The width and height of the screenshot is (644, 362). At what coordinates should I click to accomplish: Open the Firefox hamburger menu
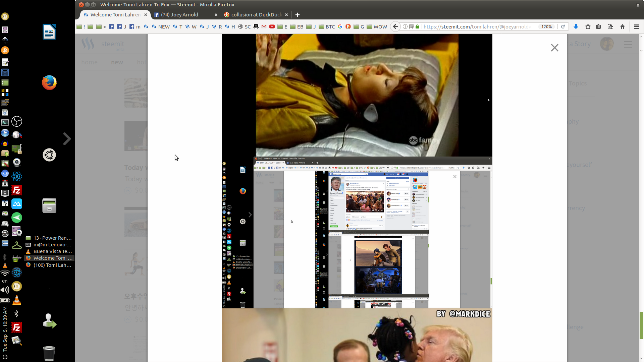637,27
